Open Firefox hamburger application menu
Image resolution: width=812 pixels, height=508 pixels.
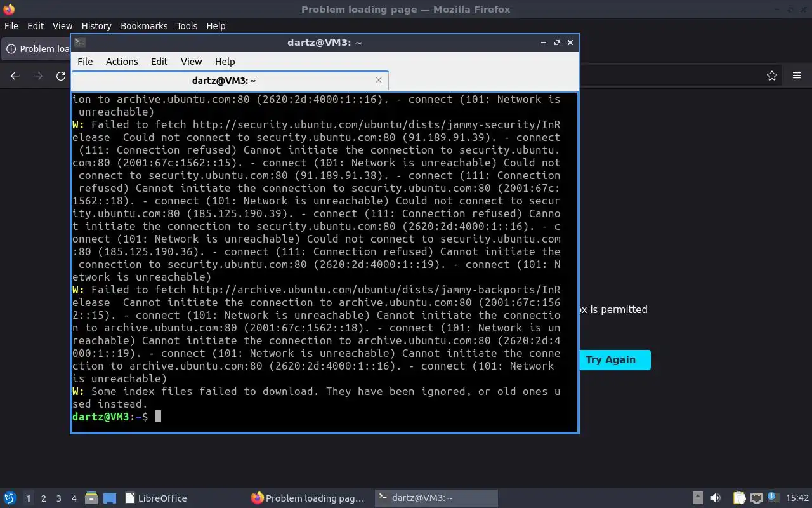(797, 76)
